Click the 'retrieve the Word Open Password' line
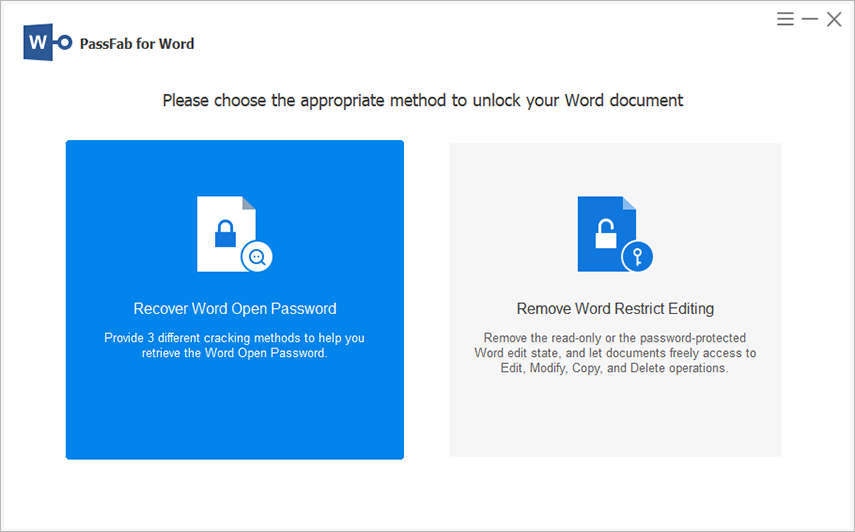The image size is (855, 532). [235, 353]
